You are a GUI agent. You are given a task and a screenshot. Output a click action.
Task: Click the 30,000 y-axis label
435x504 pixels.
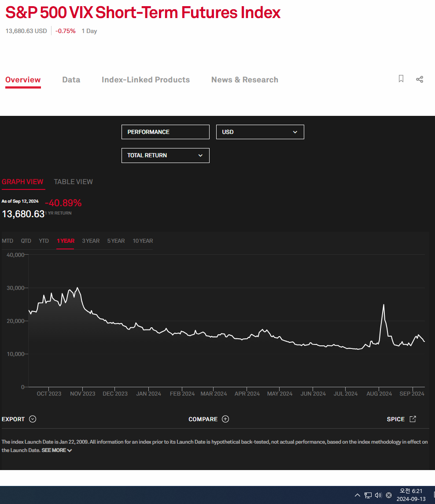(x=15, y=288)
